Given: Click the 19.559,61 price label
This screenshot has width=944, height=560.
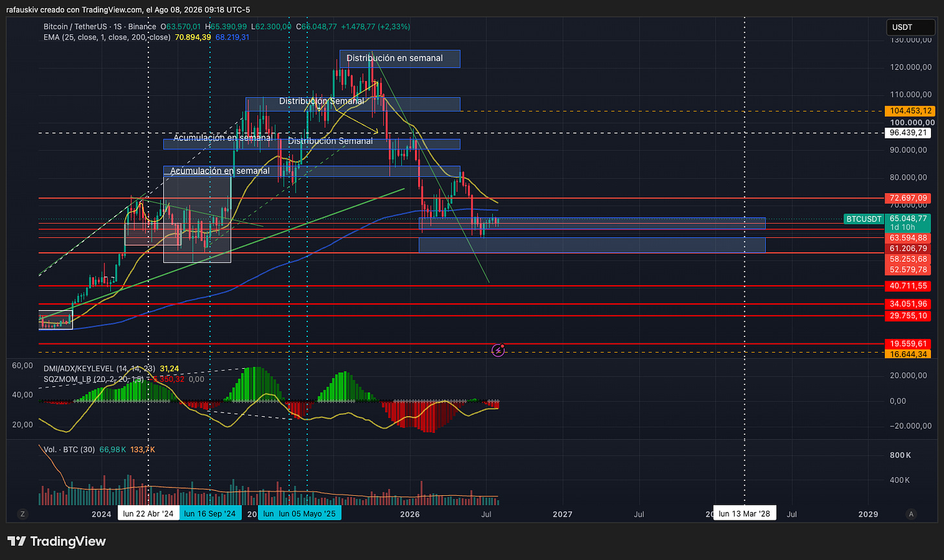Looking at the screenshot, I should pos(909,344).
